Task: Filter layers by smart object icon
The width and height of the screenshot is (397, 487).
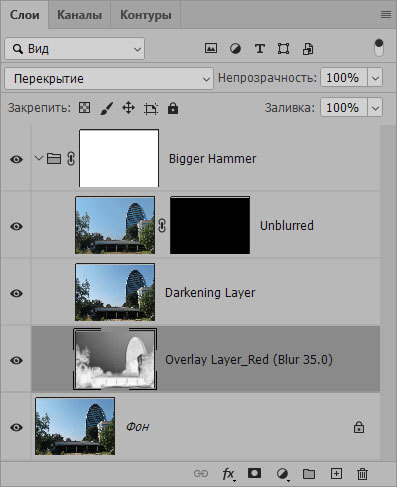Action: pos(308,49)
